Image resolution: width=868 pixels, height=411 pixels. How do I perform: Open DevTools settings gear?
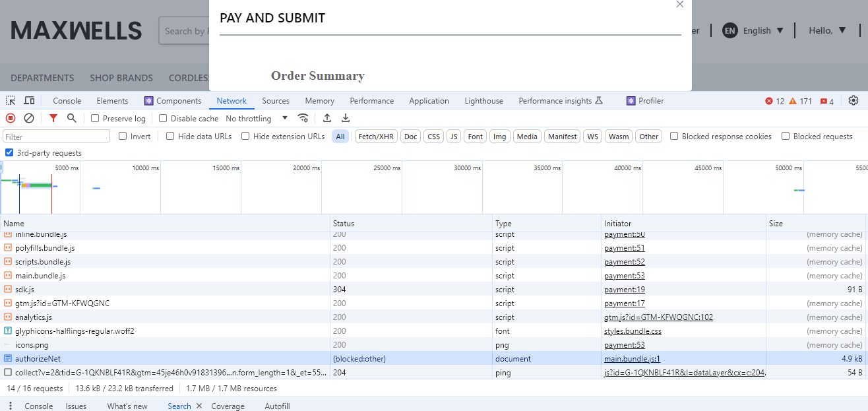pos(853,101)
